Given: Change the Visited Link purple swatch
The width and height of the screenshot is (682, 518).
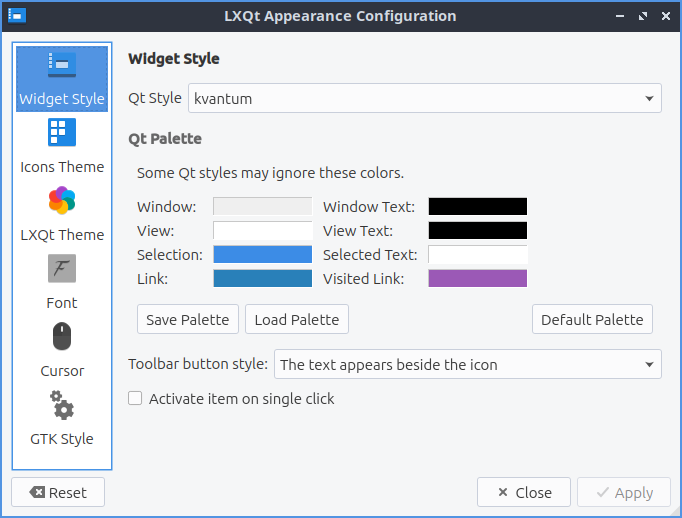Looking at the screenshot, I should [x=477, y=279].
